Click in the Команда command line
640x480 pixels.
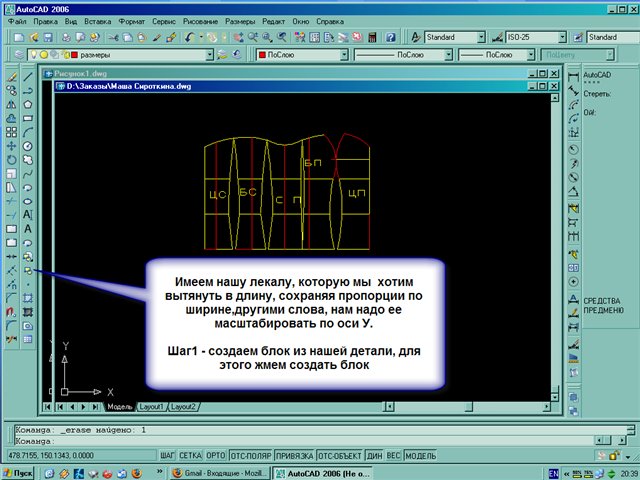300,440
